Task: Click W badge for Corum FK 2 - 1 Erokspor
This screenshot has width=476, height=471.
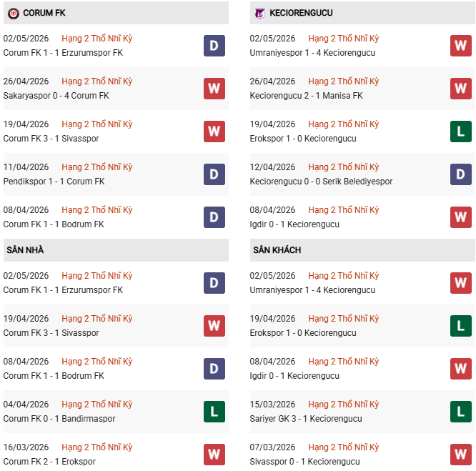Action: point(214,455)
